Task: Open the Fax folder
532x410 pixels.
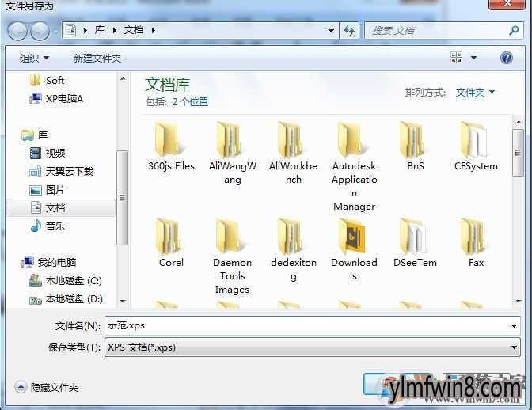Action: (x=476, y=243)
